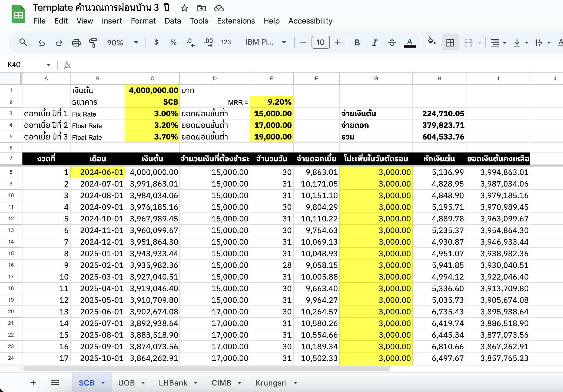Image resolution: width=563 pixels, height=392 pixels.
Task: Click the Add Sheet plus button
Action: [33, 383]
